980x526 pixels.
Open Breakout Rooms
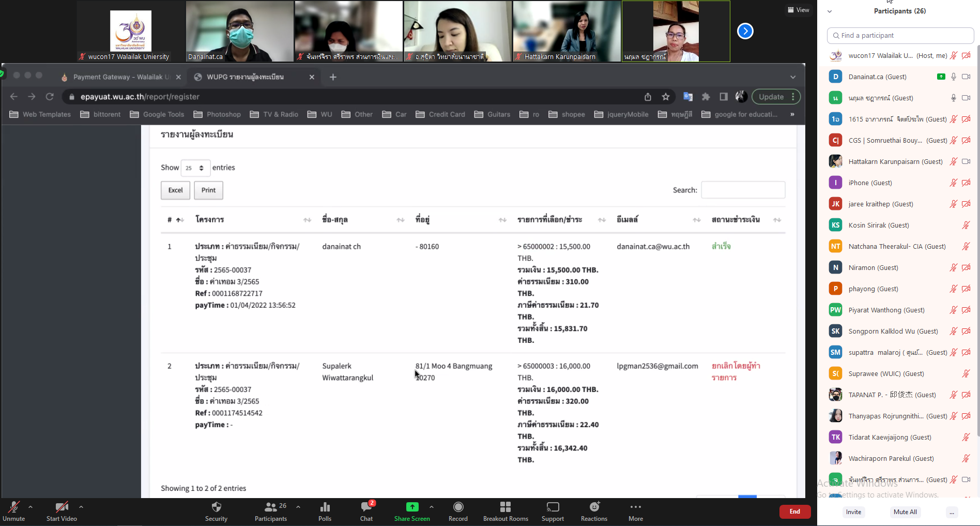pos(505,507)
